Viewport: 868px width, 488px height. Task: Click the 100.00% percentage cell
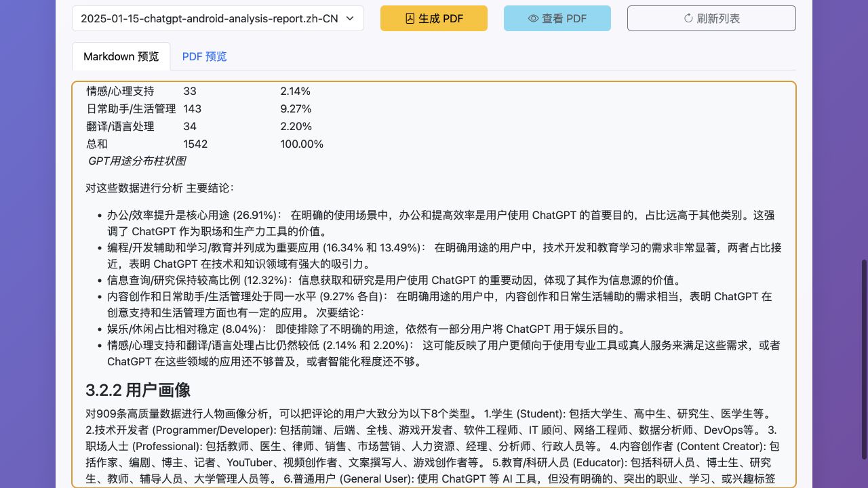[302, 144]
